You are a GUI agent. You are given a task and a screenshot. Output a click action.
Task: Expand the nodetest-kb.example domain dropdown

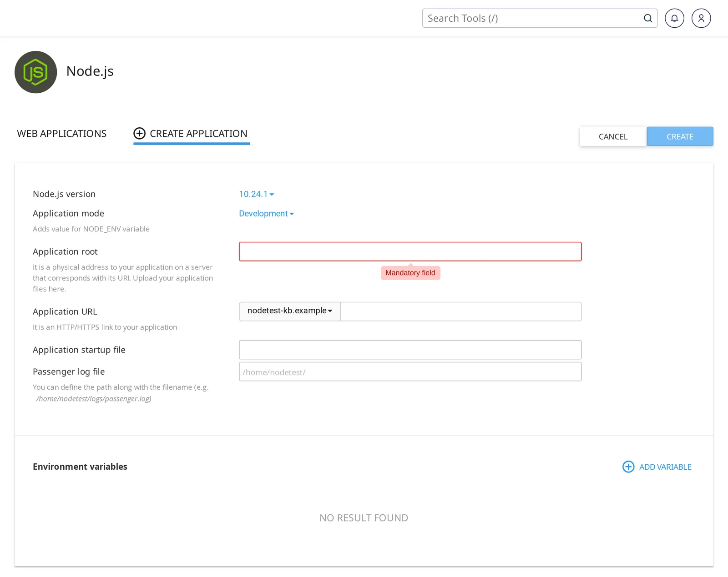(290, 311)
